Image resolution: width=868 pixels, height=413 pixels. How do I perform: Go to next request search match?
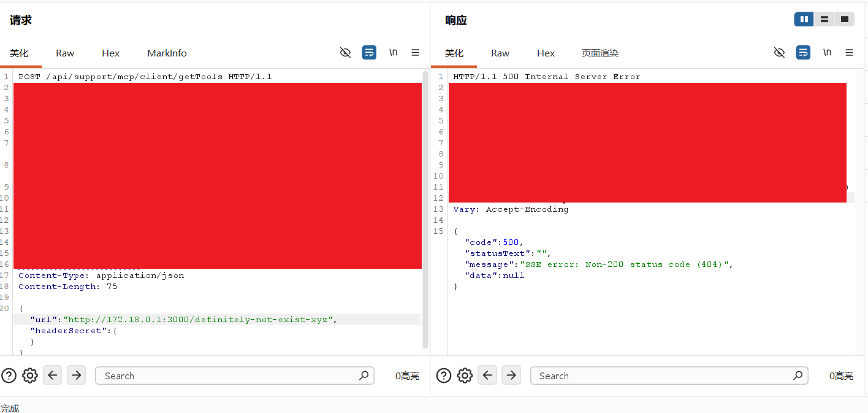point(76,375)
